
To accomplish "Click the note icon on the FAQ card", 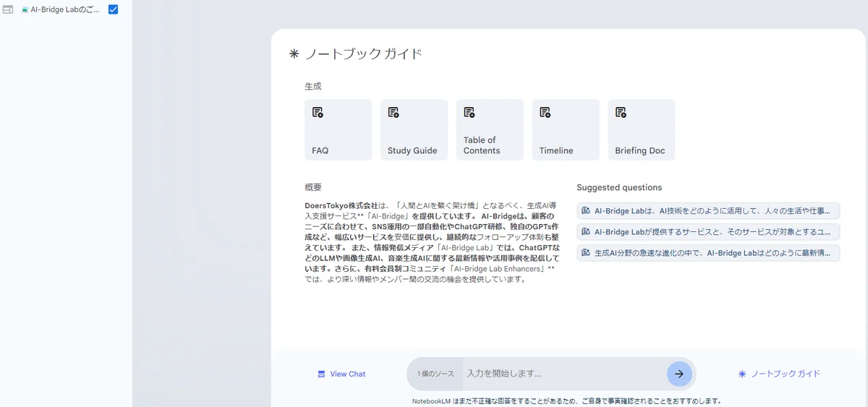I will pyautogui.click(x=318, y=112).
